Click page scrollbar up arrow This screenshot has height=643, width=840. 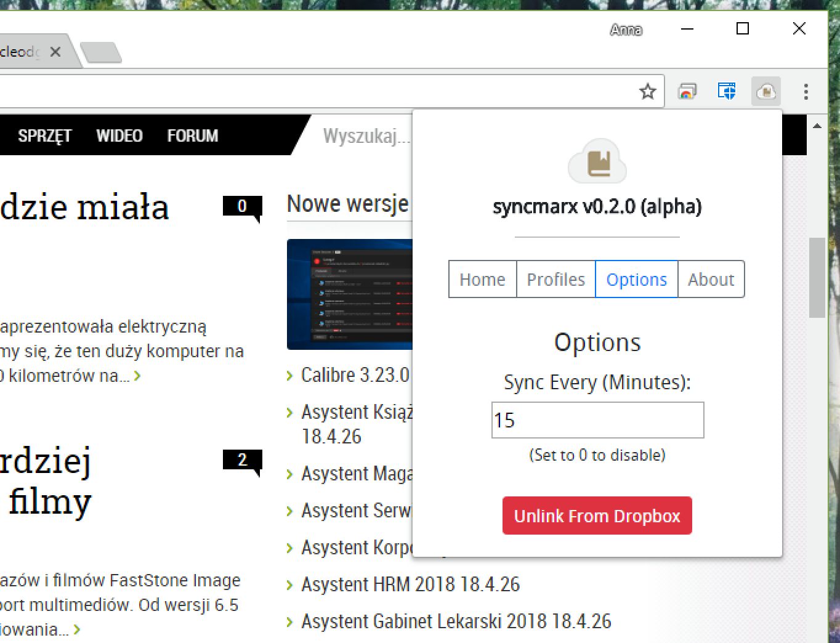pos(817,126)
